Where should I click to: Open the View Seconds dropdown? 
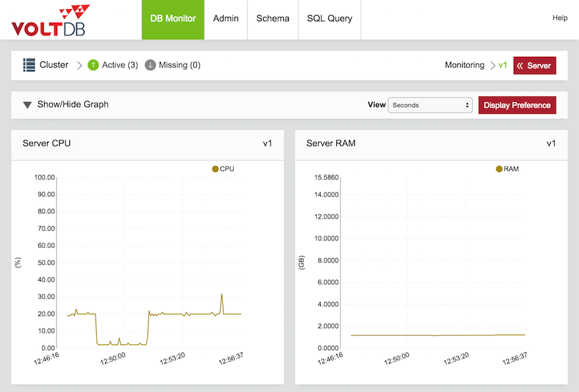pyautogui.click(x=430, y=105)
